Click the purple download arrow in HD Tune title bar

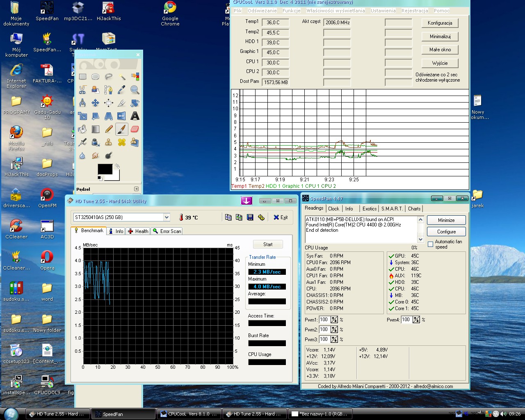click(247, 201)
